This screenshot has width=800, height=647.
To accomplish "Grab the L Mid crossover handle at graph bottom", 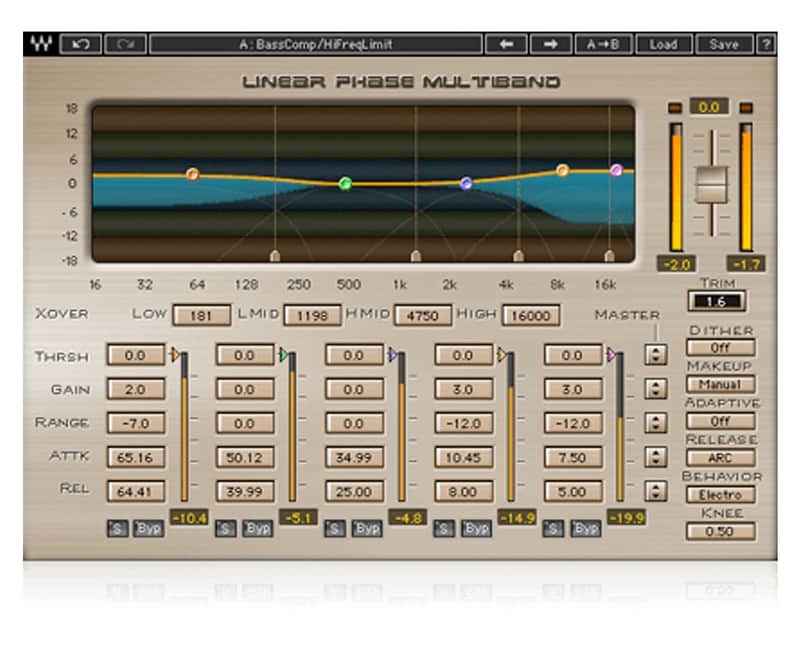I will click(416, 255).
